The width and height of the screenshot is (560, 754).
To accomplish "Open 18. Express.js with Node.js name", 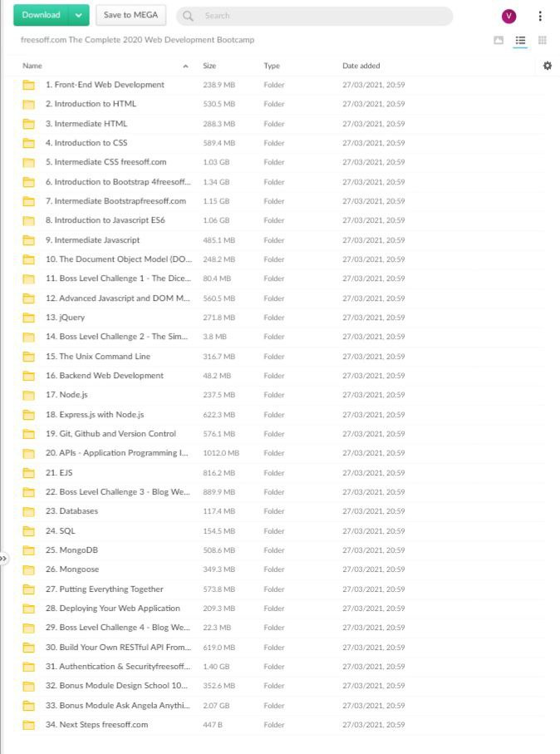I will point(95,415).
